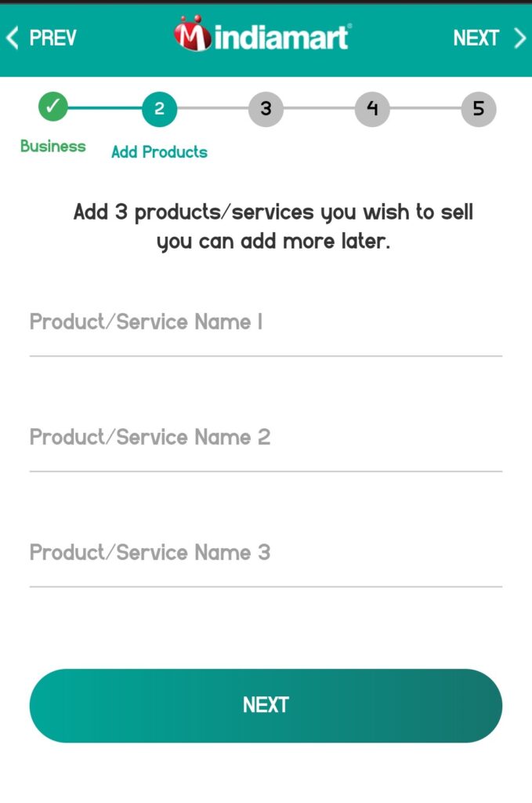Click the Product/Service Name 1 field
The width and height of the screenshot is (532, 803).
coord(266,329)
